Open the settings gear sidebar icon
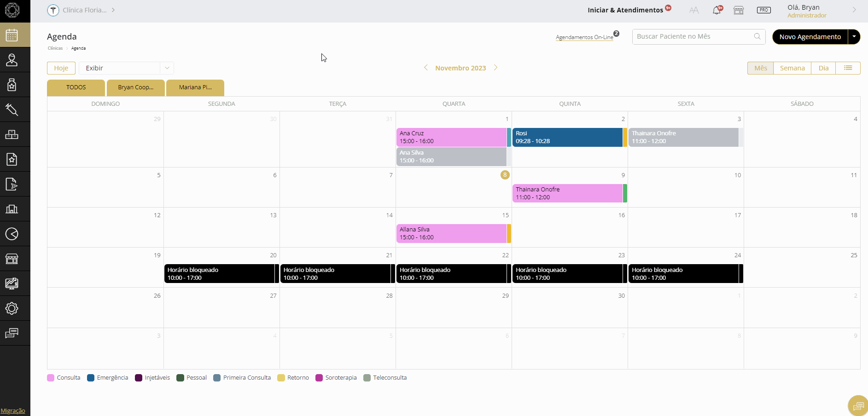Viewport: 868px width, 416px height. point(12,308)
